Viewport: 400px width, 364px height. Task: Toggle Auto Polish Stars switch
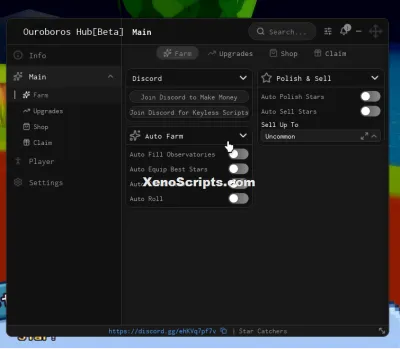370,96
